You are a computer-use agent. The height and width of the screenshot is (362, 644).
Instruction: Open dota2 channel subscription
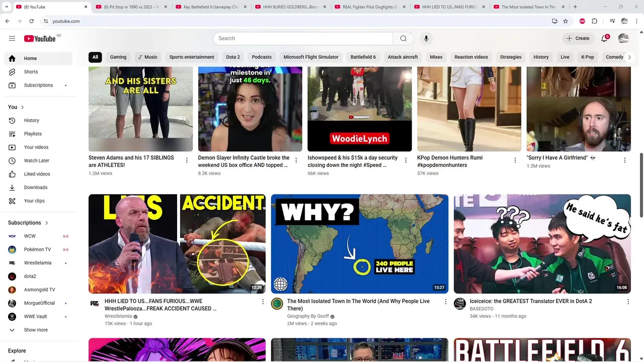tap(38, 276)
